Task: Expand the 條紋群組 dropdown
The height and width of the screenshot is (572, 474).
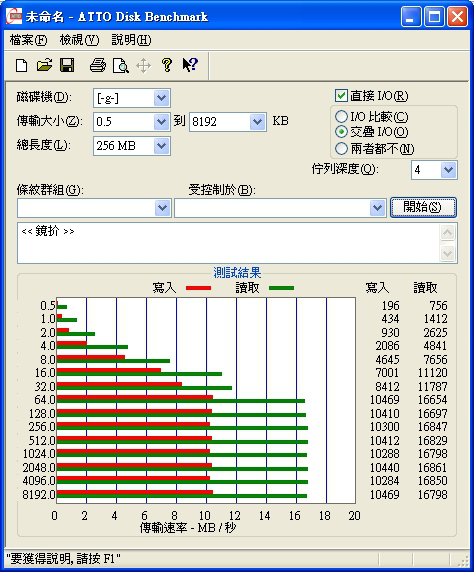Action: (x=162, y=208)
